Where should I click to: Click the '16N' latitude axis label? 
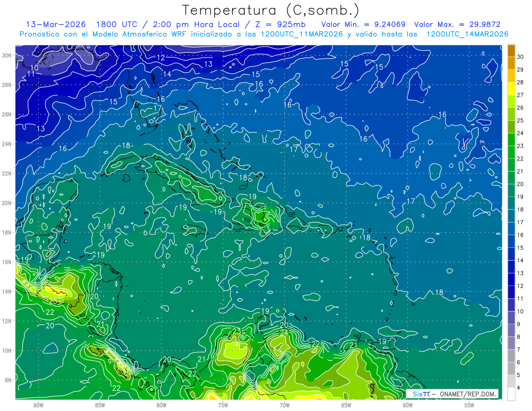(x=7, y=262)
